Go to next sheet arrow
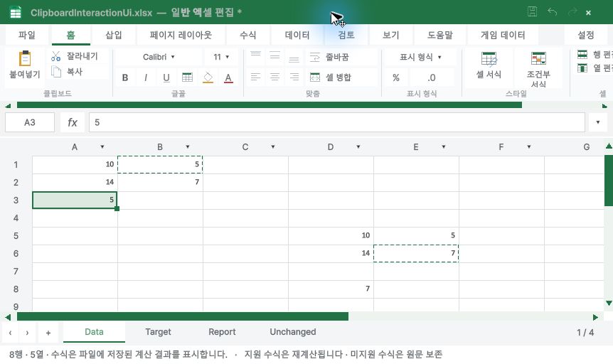 point(27,333)
